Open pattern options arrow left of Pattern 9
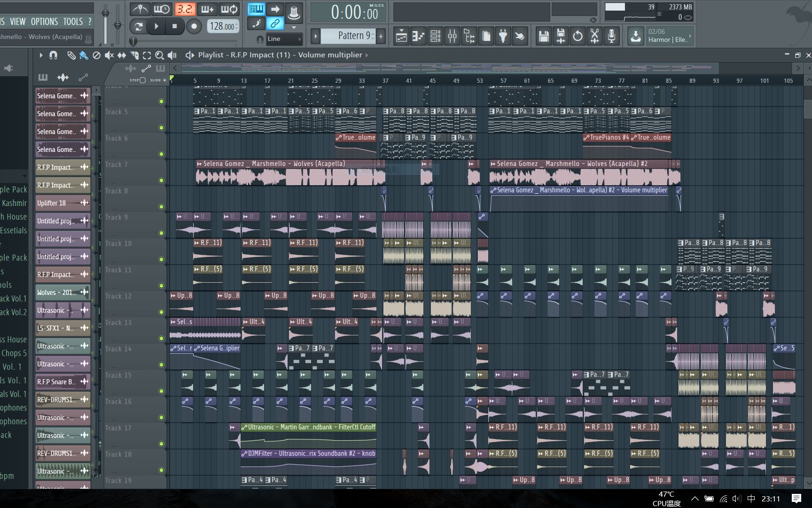 316,36
